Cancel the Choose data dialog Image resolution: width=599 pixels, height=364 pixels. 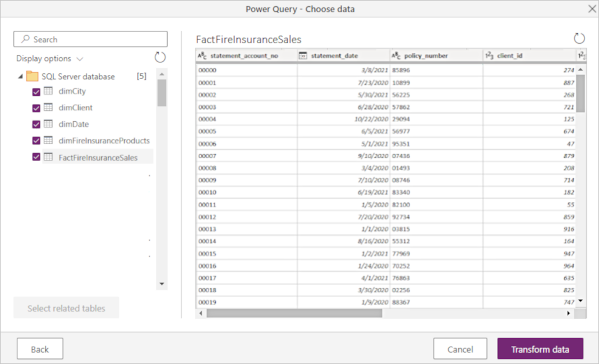coord(460,348)
